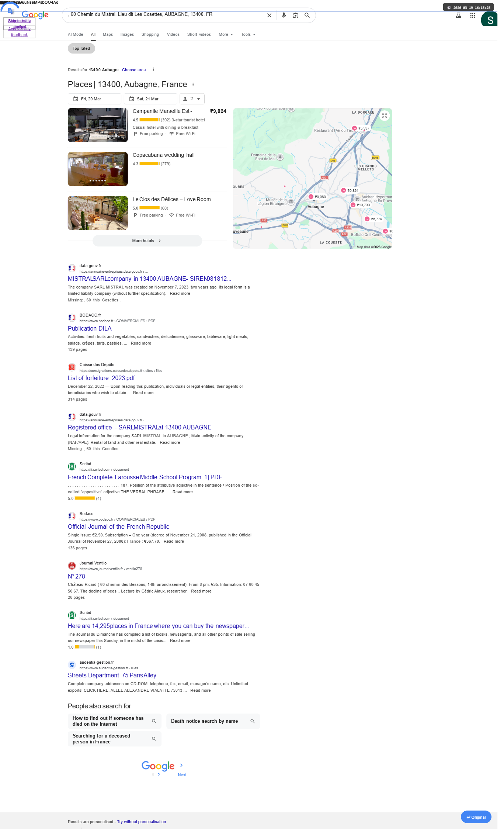Viewport: 504px width, 829px height.
Task: Open the guests count dropdown
Action: click(192, 99)
